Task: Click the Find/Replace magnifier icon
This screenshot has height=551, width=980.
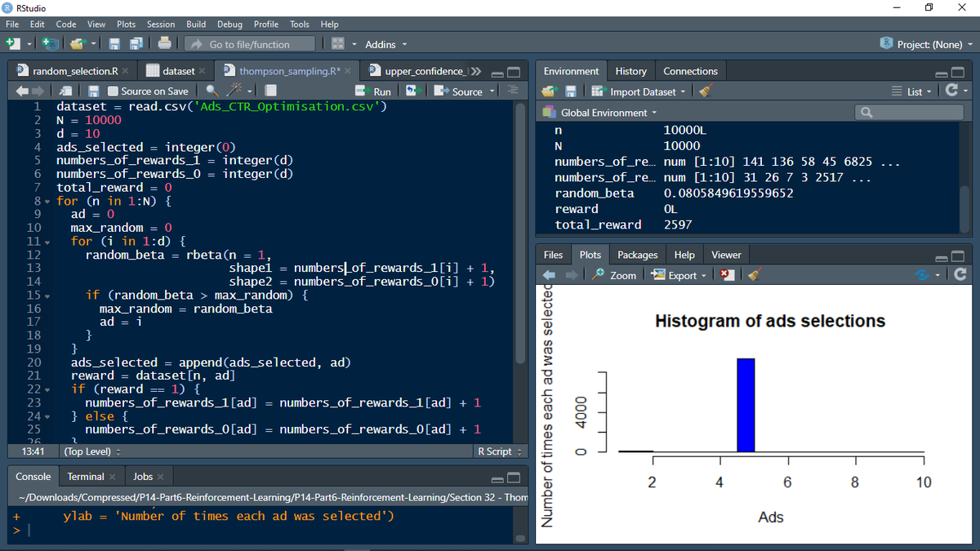Action: [212, 91]
